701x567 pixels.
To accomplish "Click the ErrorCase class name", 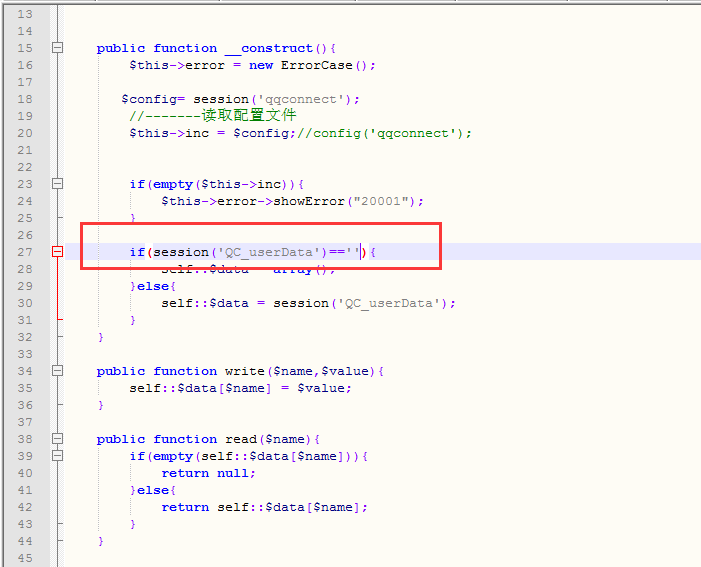I will pos(314,65).
